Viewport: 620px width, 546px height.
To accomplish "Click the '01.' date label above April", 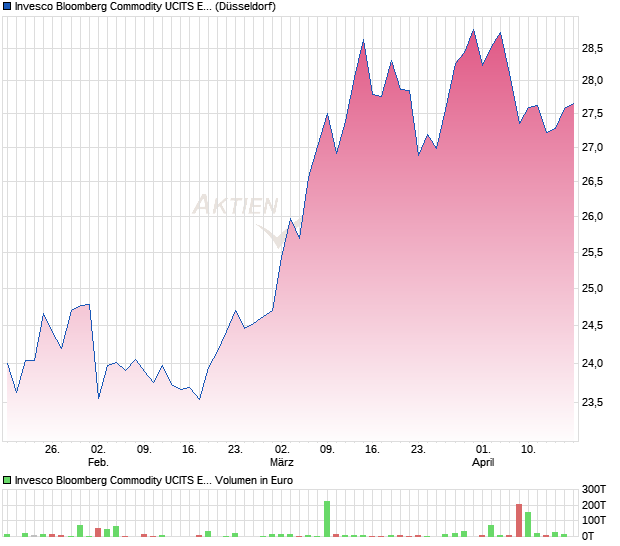I will pyautogui.click(x=483, y=450).
